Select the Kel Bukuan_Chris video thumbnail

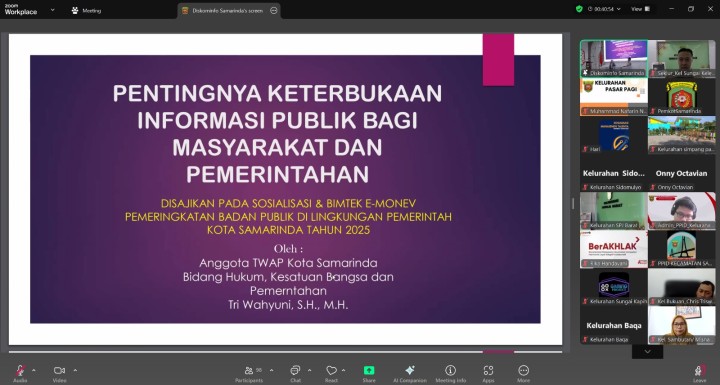click(x=682, y=287)
